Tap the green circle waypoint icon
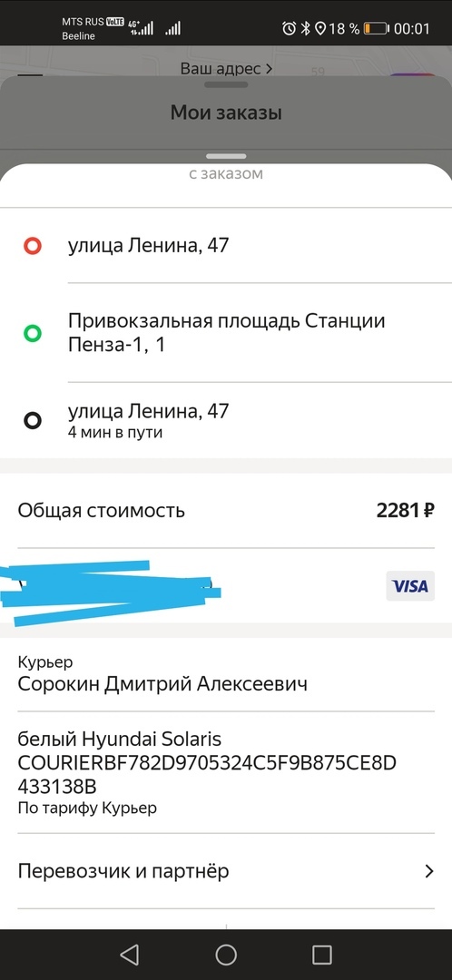452x980 pixels. [x=32, y=333]
